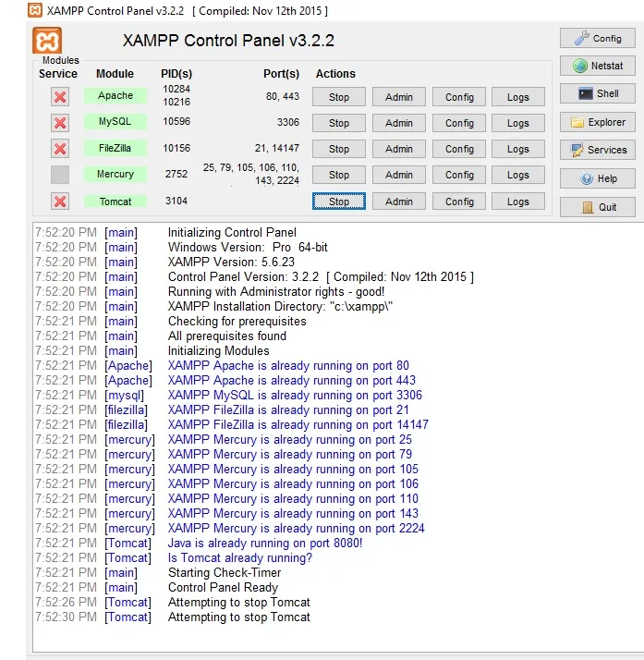Image resolution: width=644 pixels, height=660 pixels.
Task: Open Tomcat Admin page
Action: pos(399,202)
